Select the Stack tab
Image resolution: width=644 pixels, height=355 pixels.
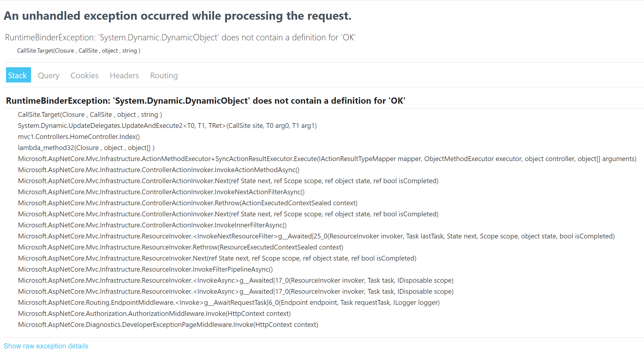pos(18,75)
